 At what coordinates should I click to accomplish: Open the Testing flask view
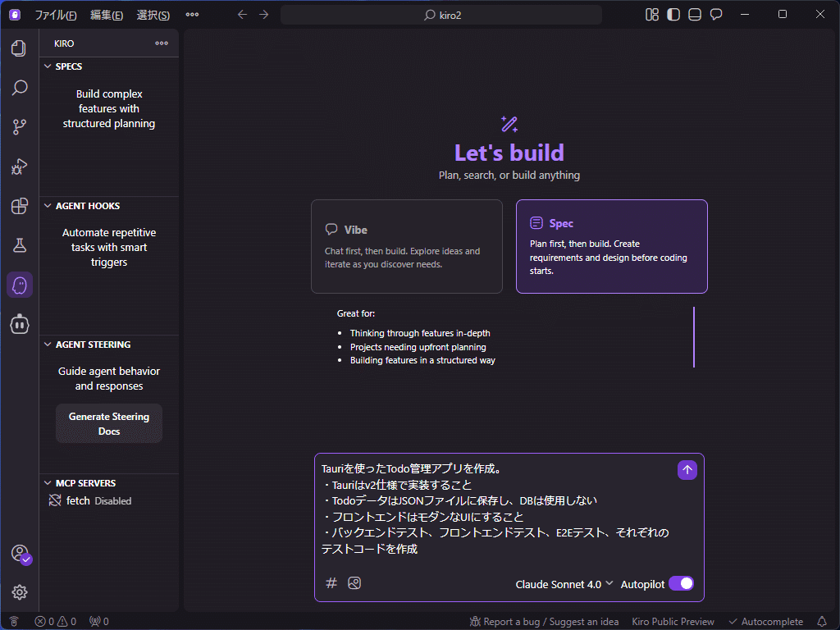point(19,244)
